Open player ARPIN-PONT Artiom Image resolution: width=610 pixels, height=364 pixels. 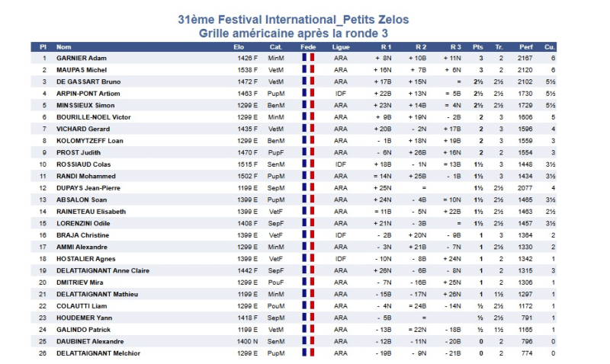click(x=88, y=93)
